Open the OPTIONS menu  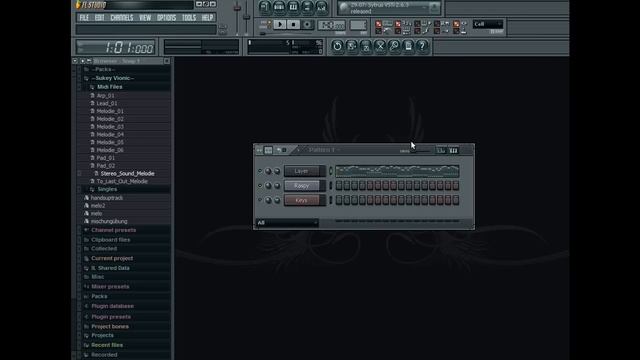click(167, 18)
